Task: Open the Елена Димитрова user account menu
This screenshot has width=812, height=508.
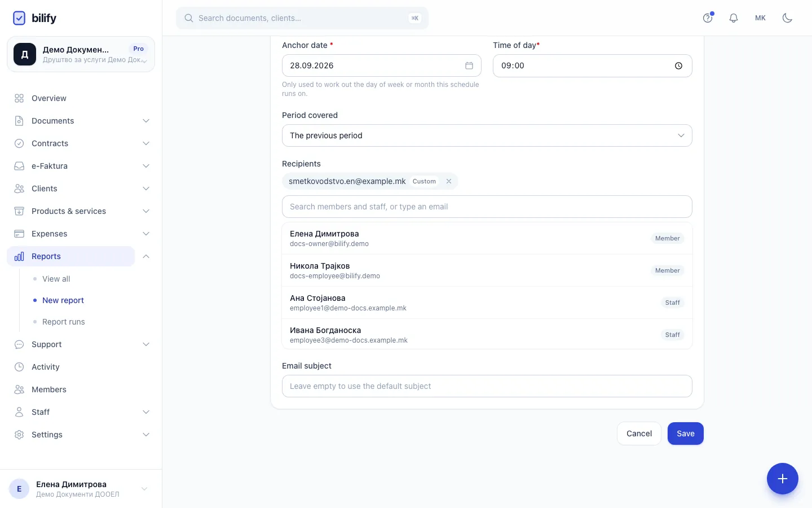Action: tap(81, 489)
